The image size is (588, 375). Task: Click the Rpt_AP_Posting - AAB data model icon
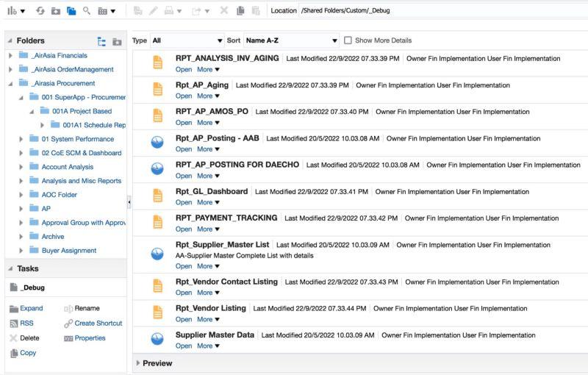tap(157, 142)
